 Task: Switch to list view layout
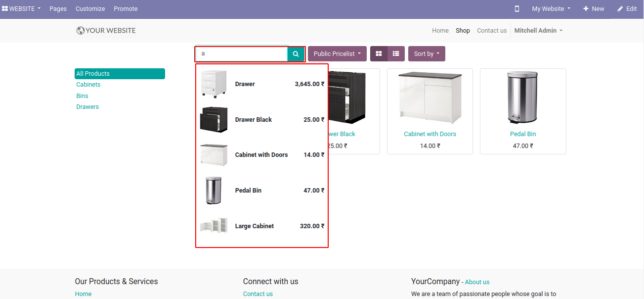pos(396,54)
